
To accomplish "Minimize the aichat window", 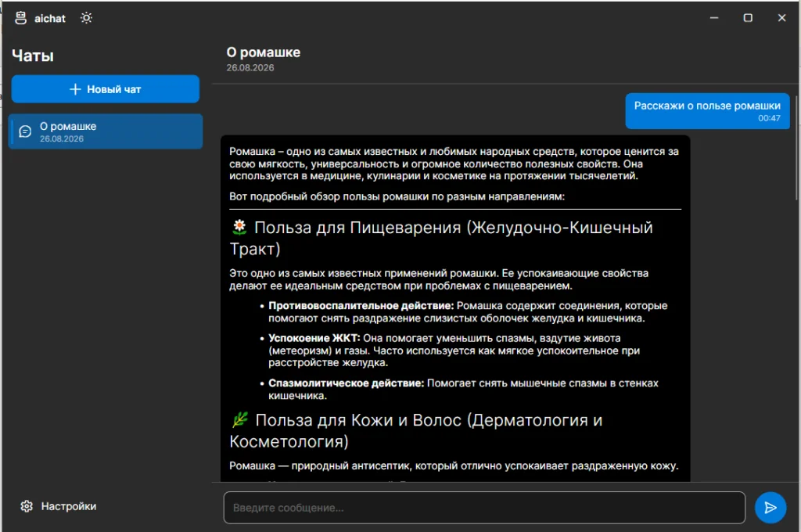I will tap(714, 18).
